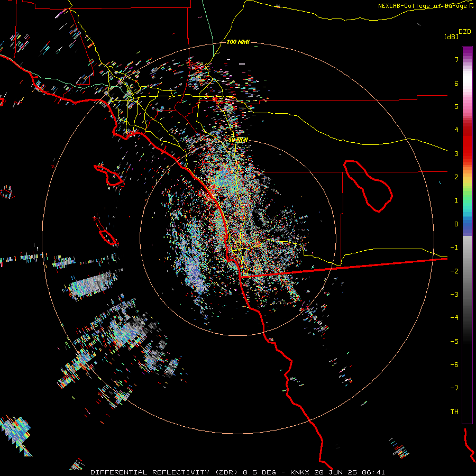Click the Salton Sea outline east of the radar

pyautogui.click(x=368, y=186)
